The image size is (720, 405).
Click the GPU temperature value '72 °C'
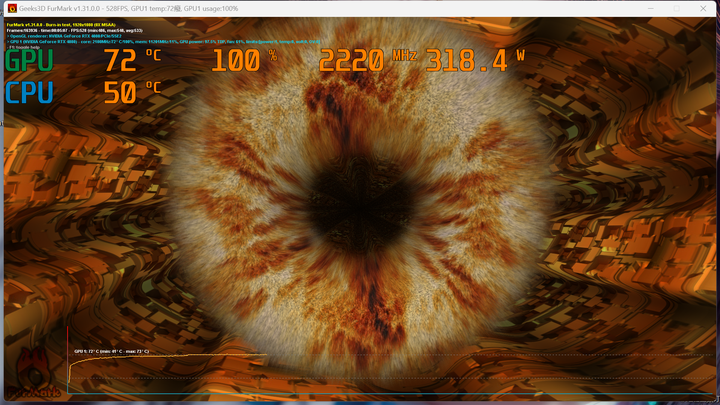tap(133, 60)
